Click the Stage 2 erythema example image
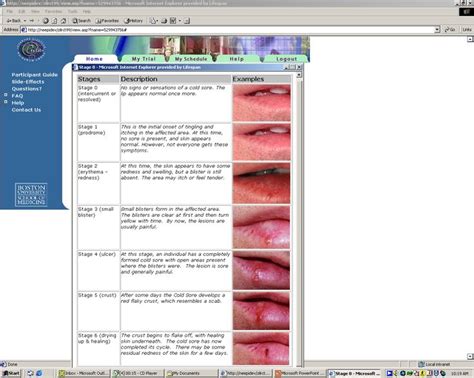The image size is (474, 378). point(261,183)
